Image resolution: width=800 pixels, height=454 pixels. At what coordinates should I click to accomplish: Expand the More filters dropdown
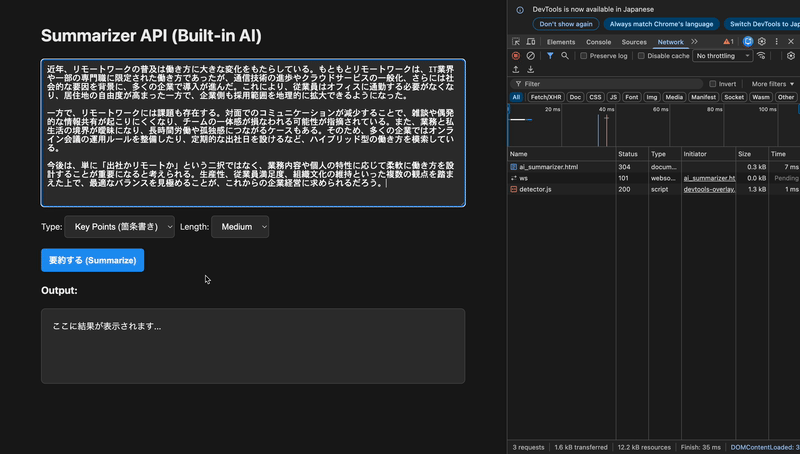(772, 84)
